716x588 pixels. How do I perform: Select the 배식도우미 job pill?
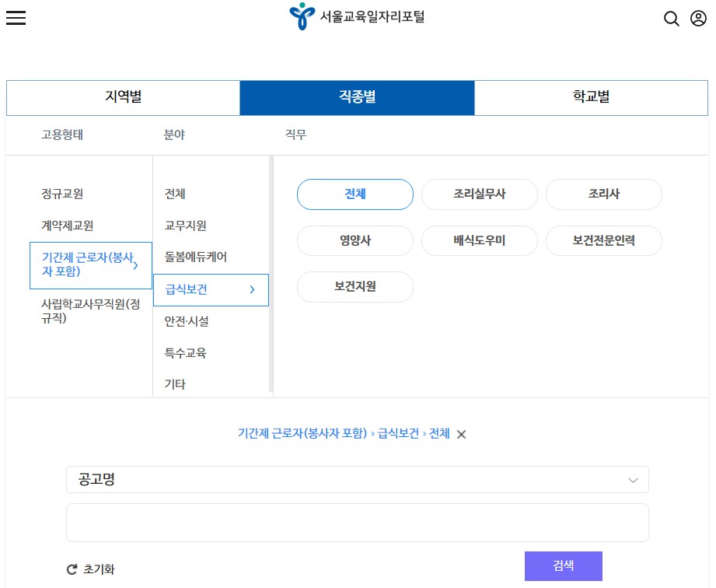(x=479, y=241)
